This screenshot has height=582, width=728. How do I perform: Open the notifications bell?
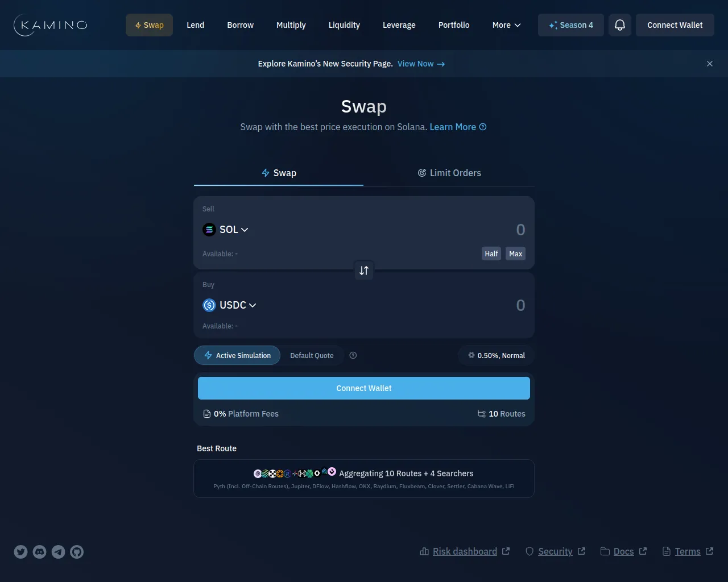pyautogui.click(x=620, y=25)
